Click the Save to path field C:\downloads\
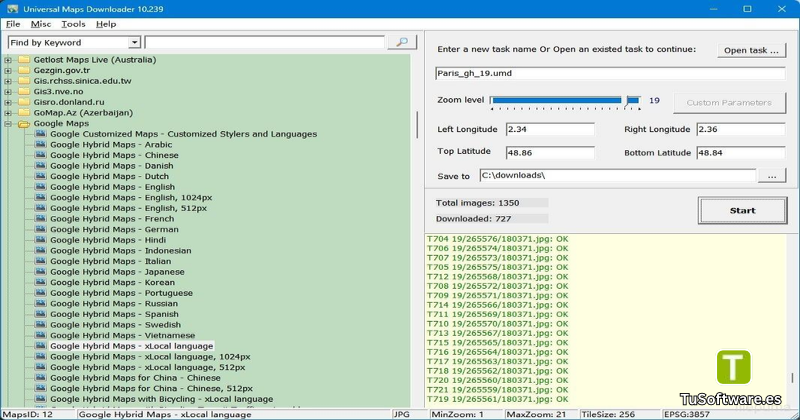The image size is (800, 420). point(617,176)
